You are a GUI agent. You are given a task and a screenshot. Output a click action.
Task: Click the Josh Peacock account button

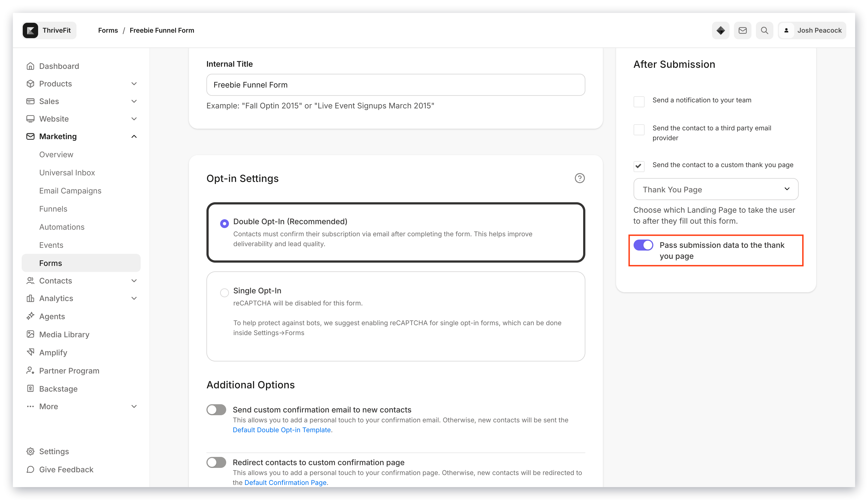click(x=812, y=30)
